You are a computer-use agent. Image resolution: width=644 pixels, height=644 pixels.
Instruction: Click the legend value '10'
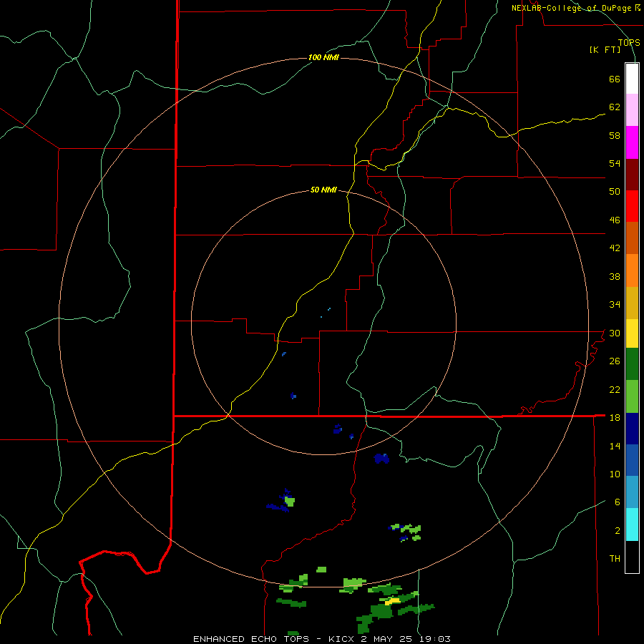coord(615,474)
